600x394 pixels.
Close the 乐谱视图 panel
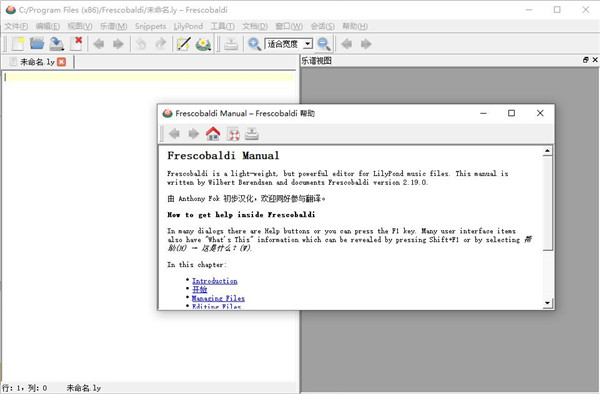point(595,60)
